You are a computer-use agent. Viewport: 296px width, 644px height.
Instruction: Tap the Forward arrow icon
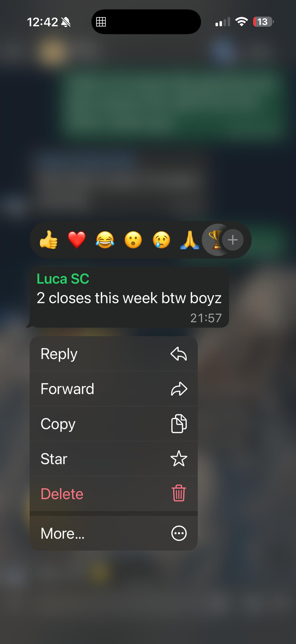tap(179, 389)
